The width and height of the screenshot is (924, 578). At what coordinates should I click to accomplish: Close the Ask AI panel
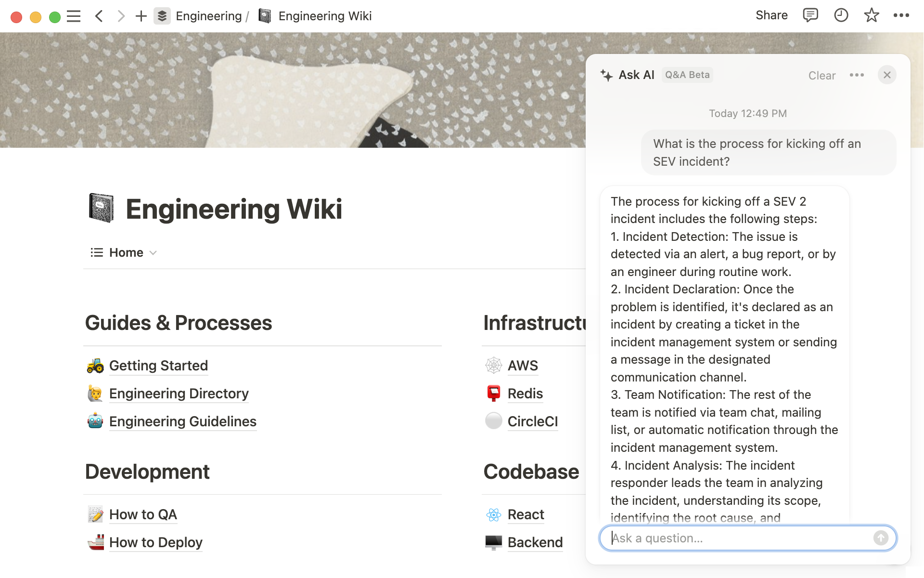[887, 75]
